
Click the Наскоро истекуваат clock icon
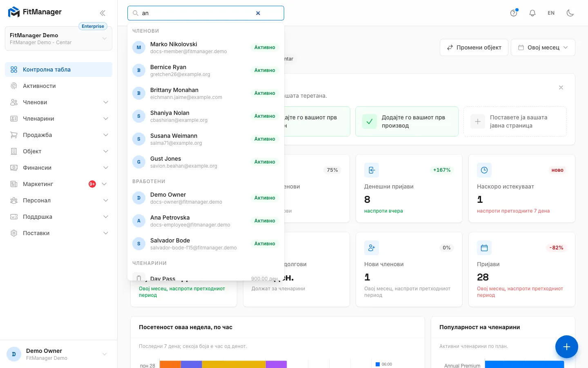point(484,170)
